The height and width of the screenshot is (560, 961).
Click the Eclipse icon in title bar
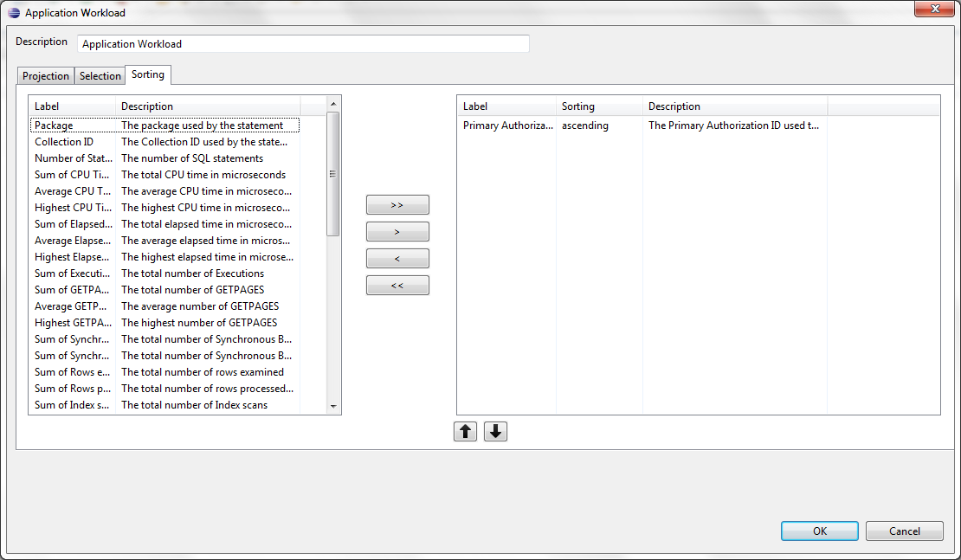click(x=14, y=13)
